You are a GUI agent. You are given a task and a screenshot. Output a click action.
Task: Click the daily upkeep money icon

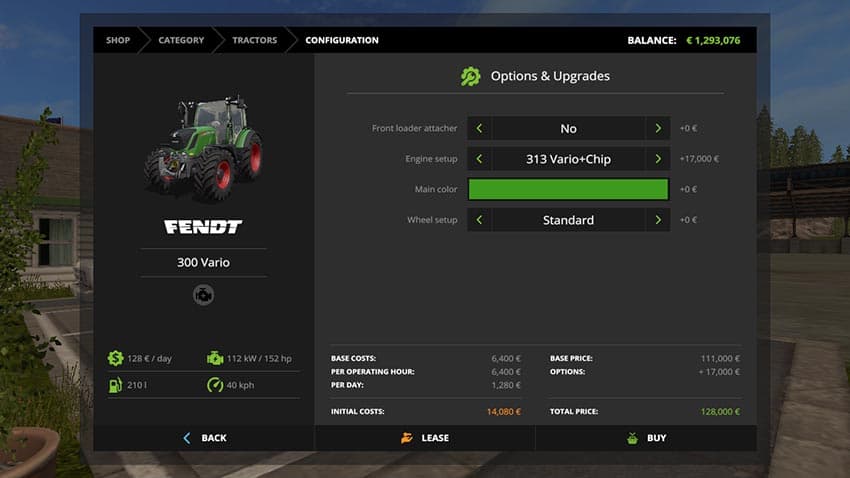(115, 358)
